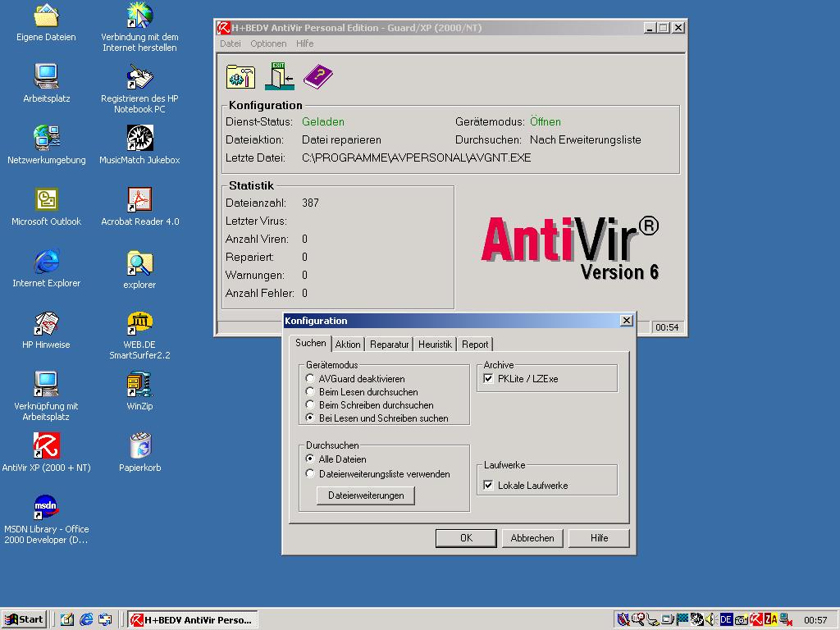840x630 pixels.
Task: Click the Nach Erweiterungsliste text
Action: point(586,139)
